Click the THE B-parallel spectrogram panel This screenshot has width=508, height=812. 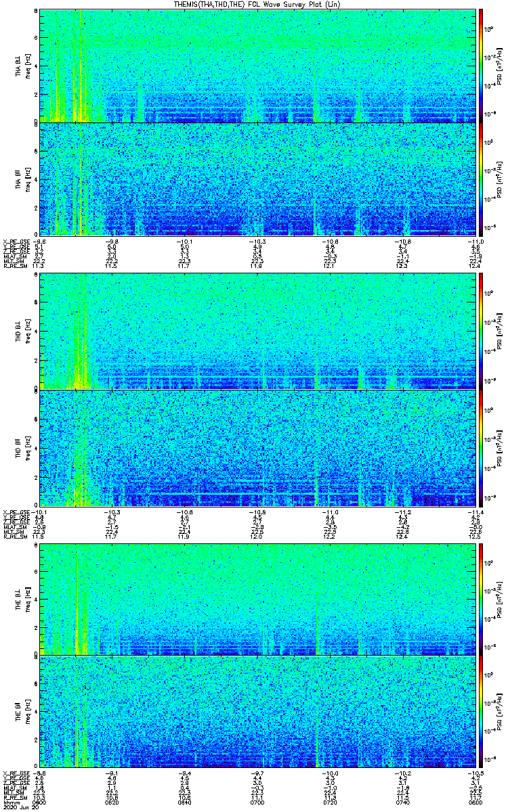point(257,711)
